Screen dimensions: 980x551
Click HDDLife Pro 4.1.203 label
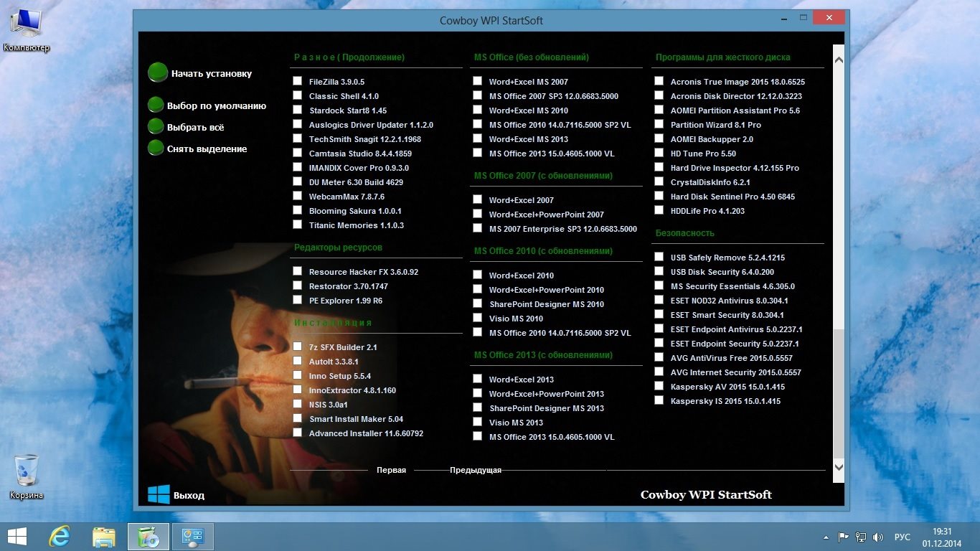[x=707, y=211]
